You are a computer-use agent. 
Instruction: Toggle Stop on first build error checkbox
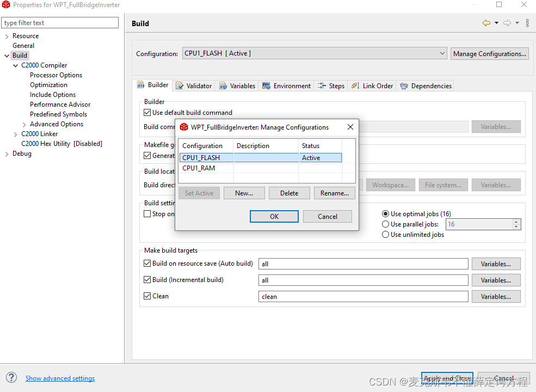[147, 214]
